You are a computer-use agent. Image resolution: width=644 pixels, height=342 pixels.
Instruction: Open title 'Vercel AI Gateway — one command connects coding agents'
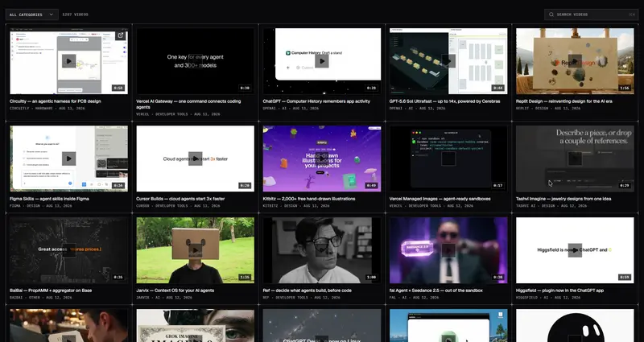tap(188, 104)
